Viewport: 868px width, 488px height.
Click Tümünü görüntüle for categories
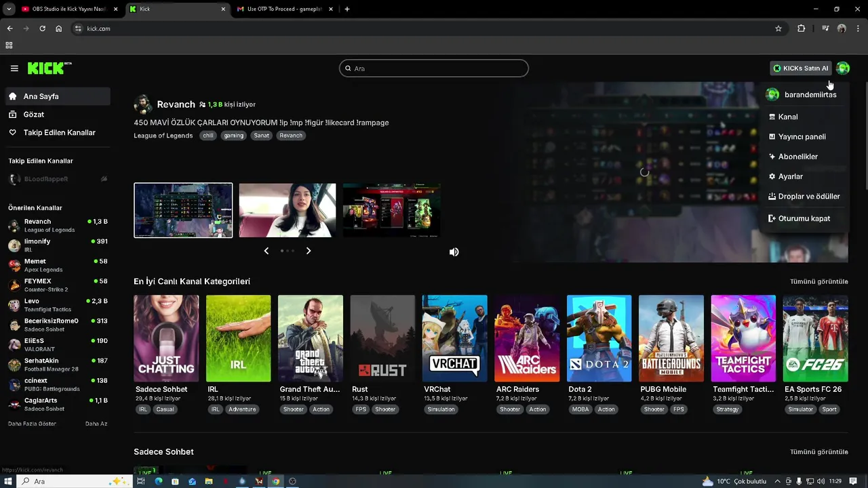tap(818, 281)
